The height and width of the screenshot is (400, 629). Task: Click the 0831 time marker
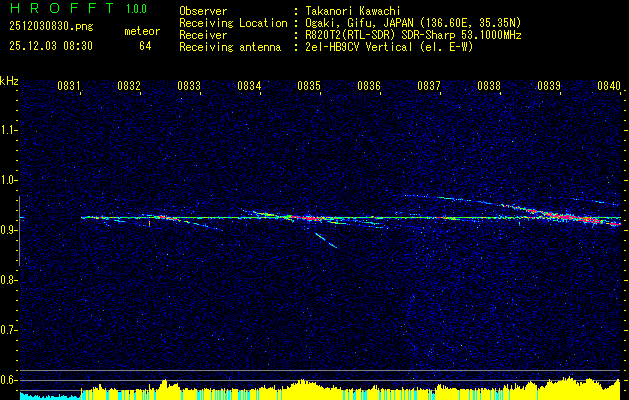click(x=69, y=85)
